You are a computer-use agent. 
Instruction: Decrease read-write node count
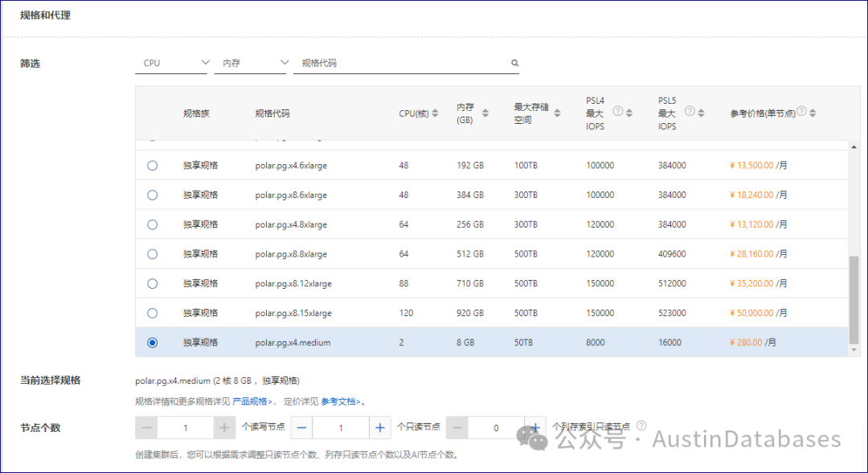click(x=147, y=428)
